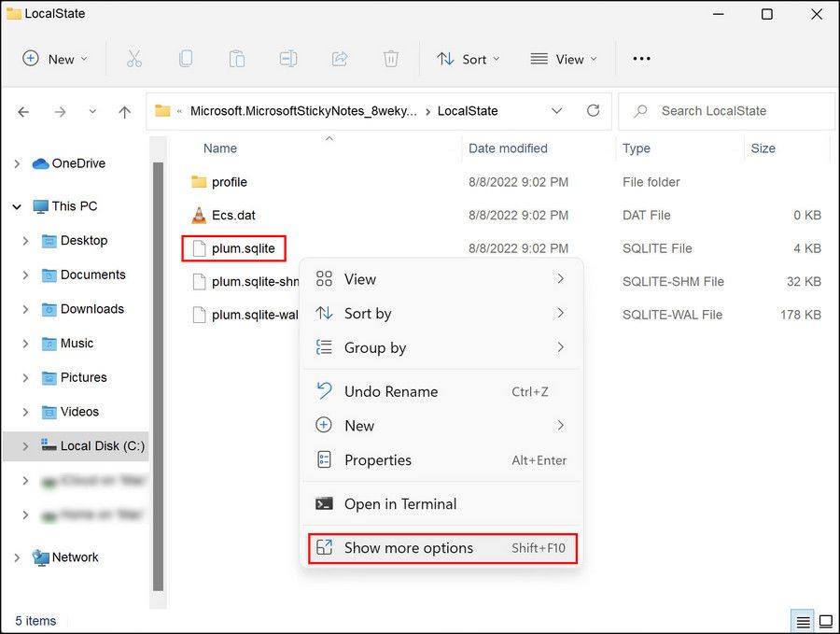Expand the Network tree node

pos(17,557)
